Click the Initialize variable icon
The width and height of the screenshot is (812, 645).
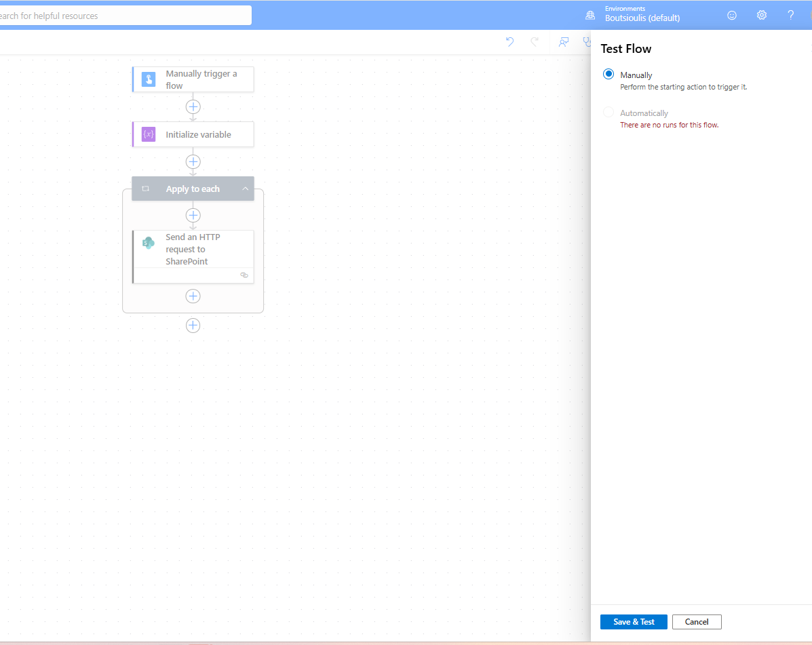pos(149,134)
